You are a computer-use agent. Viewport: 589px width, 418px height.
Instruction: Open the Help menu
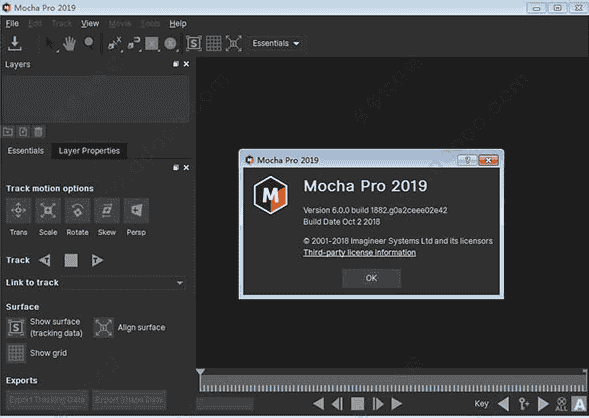178,24
